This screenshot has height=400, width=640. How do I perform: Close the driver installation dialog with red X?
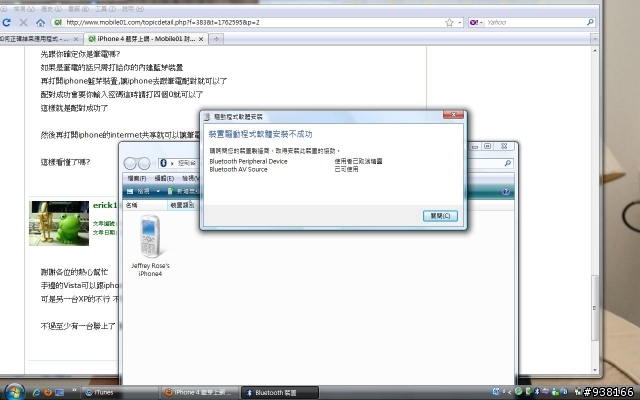click(x=453, y=115)
